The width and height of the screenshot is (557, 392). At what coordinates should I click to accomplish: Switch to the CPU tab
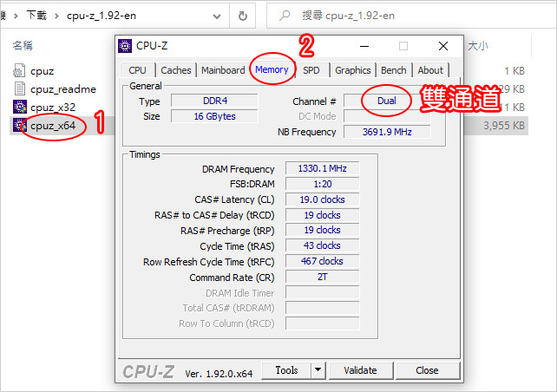coord(137,70)
